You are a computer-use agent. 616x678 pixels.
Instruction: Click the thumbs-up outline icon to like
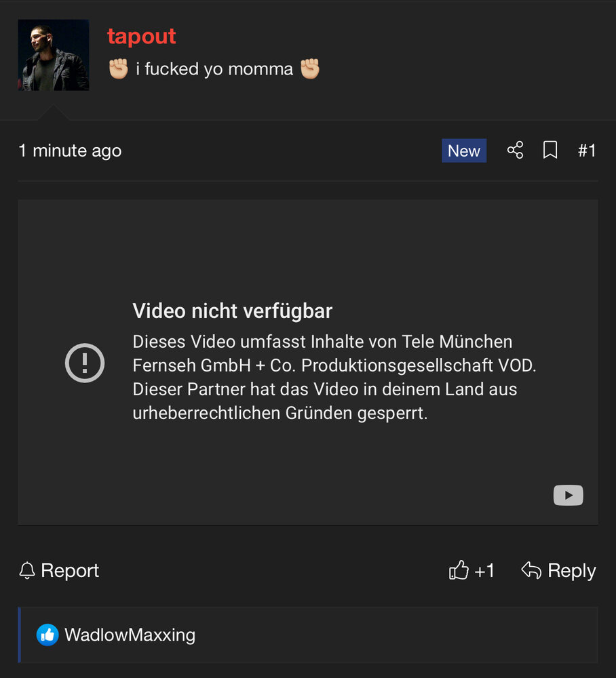point(459,570)
